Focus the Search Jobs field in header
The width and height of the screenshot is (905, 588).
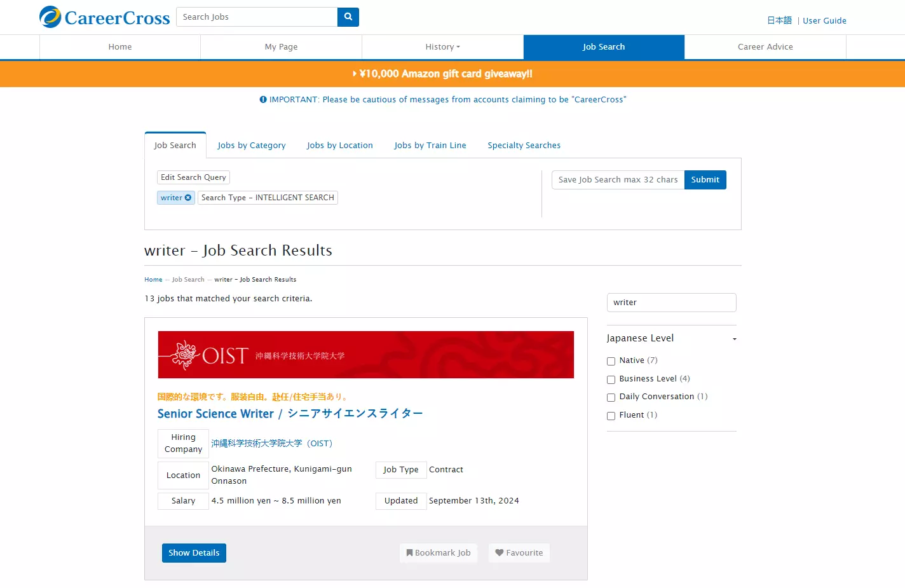point(257,17)
